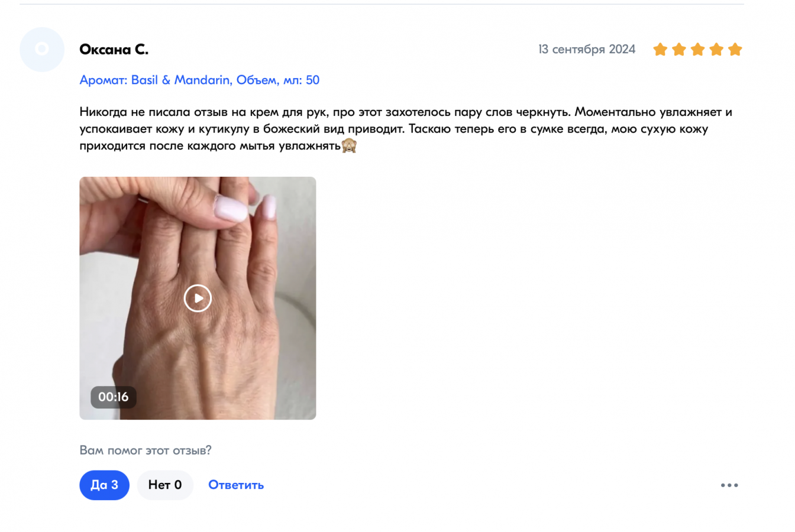Open the review video thumbnail of hands
The width and height of the screenshot is (795, 532).
(198, 298)
